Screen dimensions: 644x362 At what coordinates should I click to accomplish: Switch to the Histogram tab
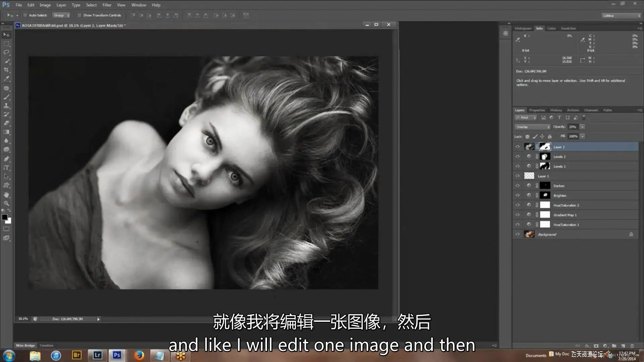[x=523, y=28]
